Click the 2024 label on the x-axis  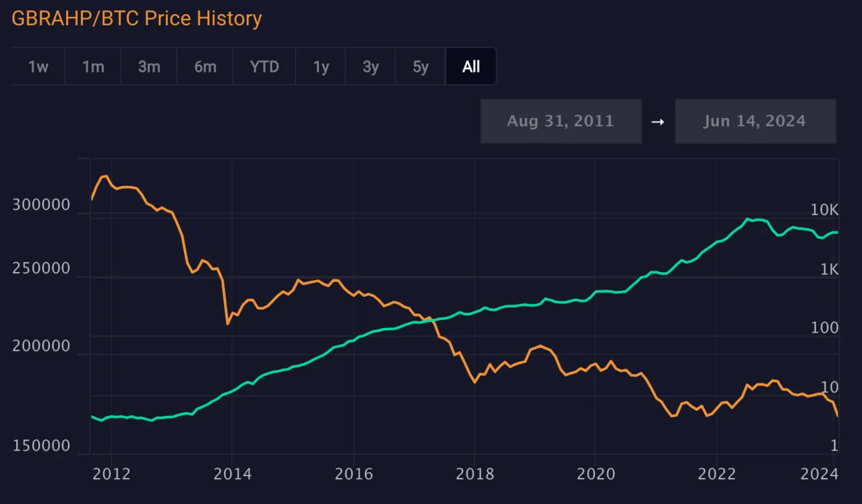(x=818, y=474)
